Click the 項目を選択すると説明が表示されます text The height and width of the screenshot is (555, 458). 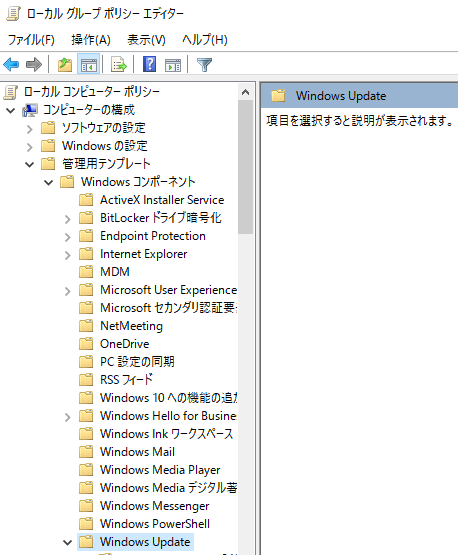pyautogui.click(x=360, y=121)
